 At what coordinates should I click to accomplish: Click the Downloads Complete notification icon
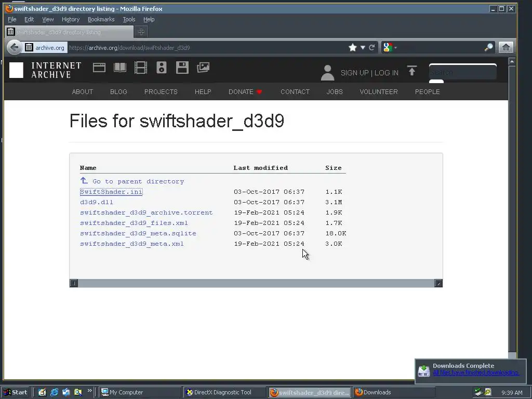pyautogui.click(x=424, y=370)
